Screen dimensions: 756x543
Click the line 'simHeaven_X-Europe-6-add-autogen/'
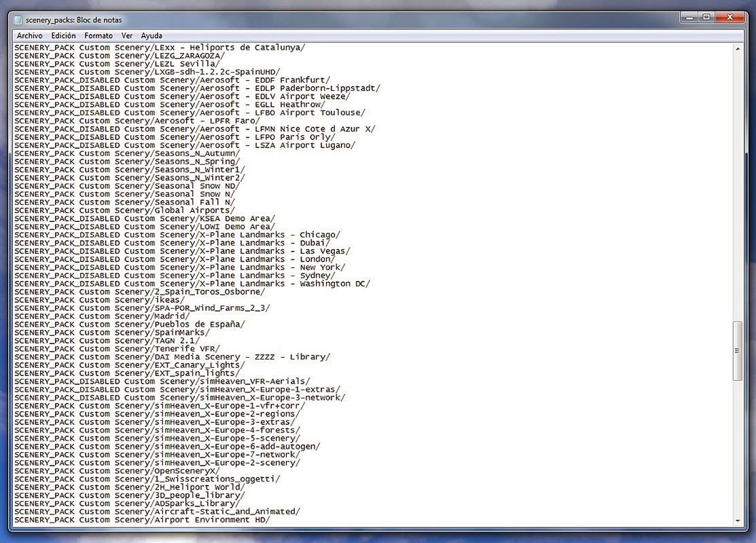[x=167, y=447]
